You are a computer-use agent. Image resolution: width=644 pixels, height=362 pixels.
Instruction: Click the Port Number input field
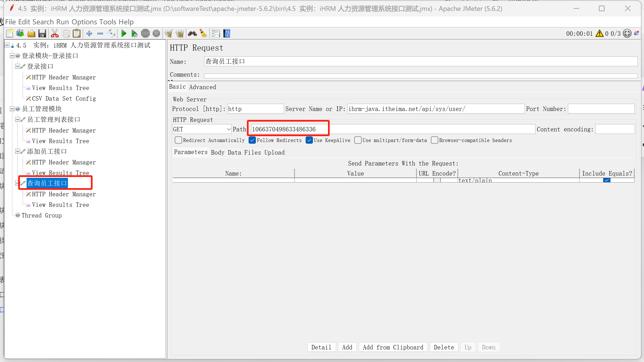pyautogui.click(x=601, y=109)
